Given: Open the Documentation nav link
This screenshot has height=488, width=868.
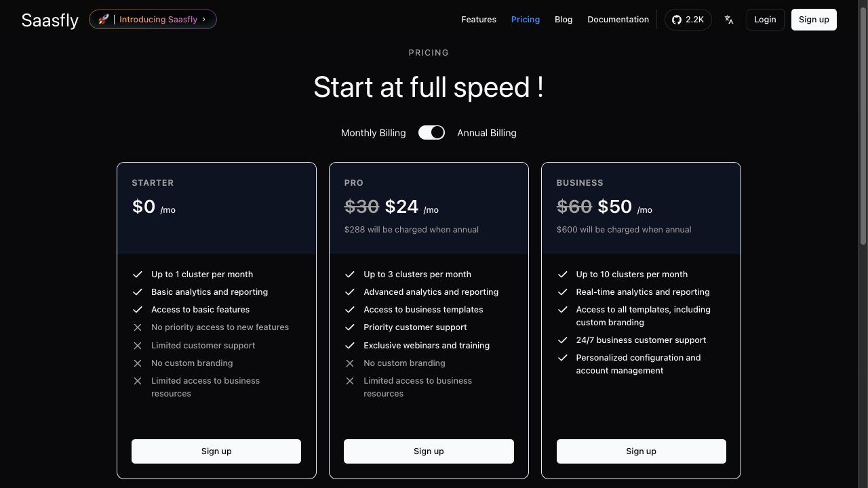Looking at the screenshot, I should coord(618,20).
